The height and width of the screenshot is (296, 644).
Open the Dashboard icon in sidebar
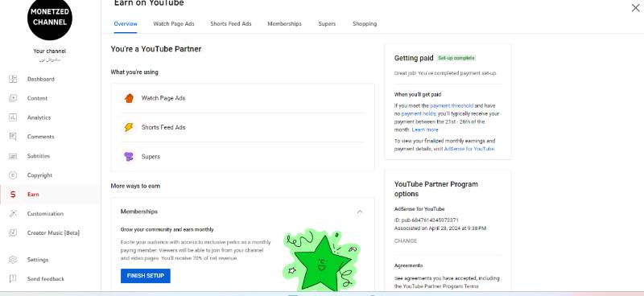coord(13,80)
